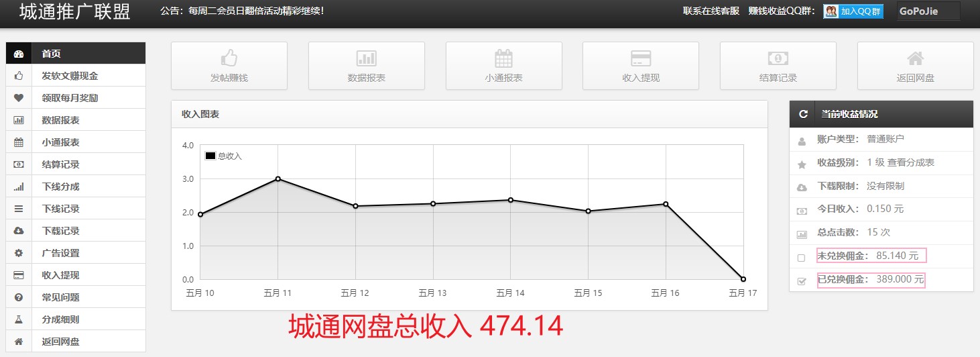Click the credit card icon beside sidebar 收入提现

coord(19,275)
